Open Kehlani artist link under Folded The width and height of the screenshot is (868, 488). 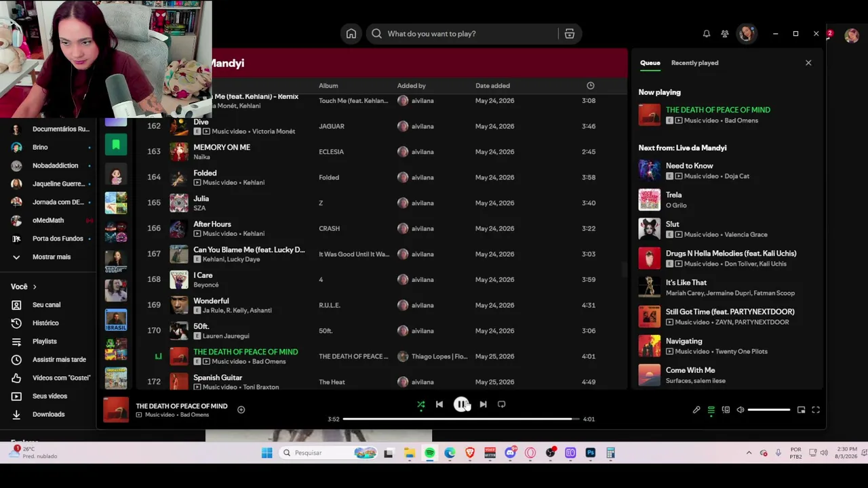(254, 183)
